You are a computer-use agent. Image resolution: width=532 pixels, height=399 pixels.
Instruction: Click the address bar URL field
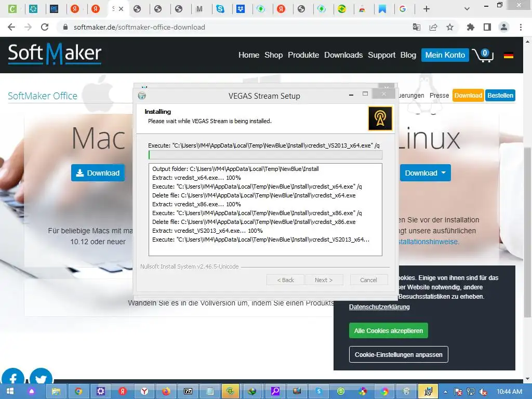coord(234,27)
